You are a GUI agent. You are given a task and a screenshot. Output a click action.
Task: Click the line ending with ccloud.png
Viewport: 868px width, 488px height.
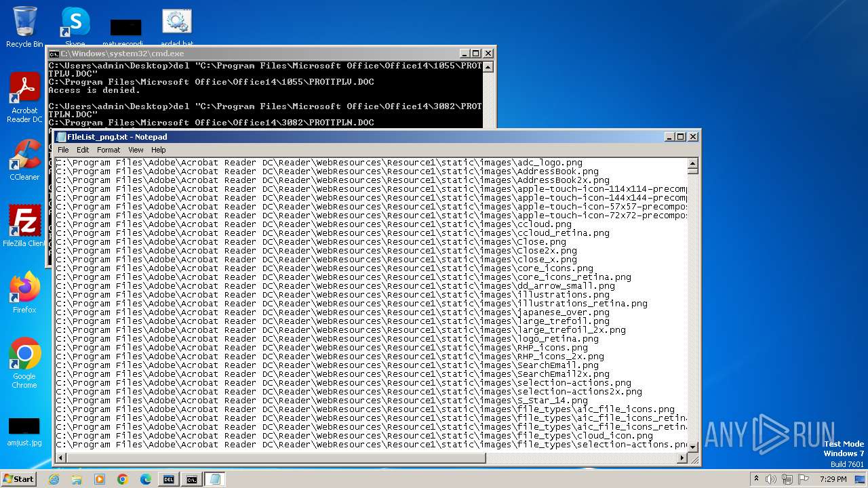[x=313, y=224]
